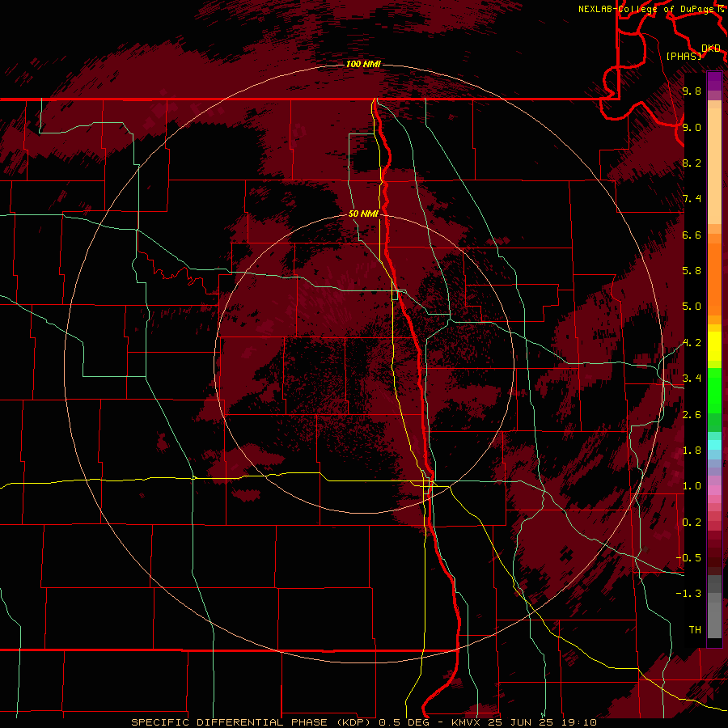
Task: Click the 9.8 value on the color scale
Action: coord(692,91)
